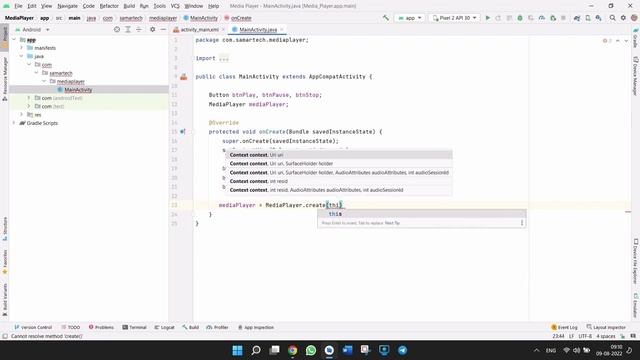The image size is (640, 360).
Task: Click the user account avatar icon
Action: coord(634,18)
